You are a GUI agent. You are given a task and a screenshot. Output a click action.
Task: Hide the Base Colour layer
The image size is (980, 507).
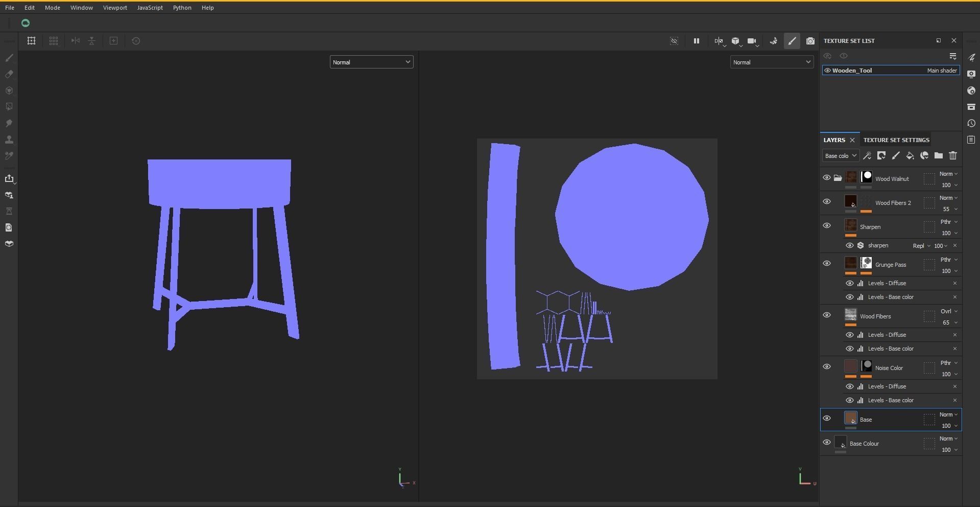(x=827, y=443)
